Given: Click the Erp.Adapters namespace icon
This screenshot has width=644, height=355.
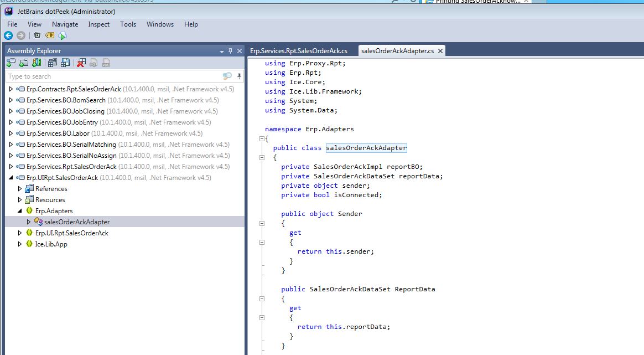Looking at the screenshot, I should click(x=29, y=210).
